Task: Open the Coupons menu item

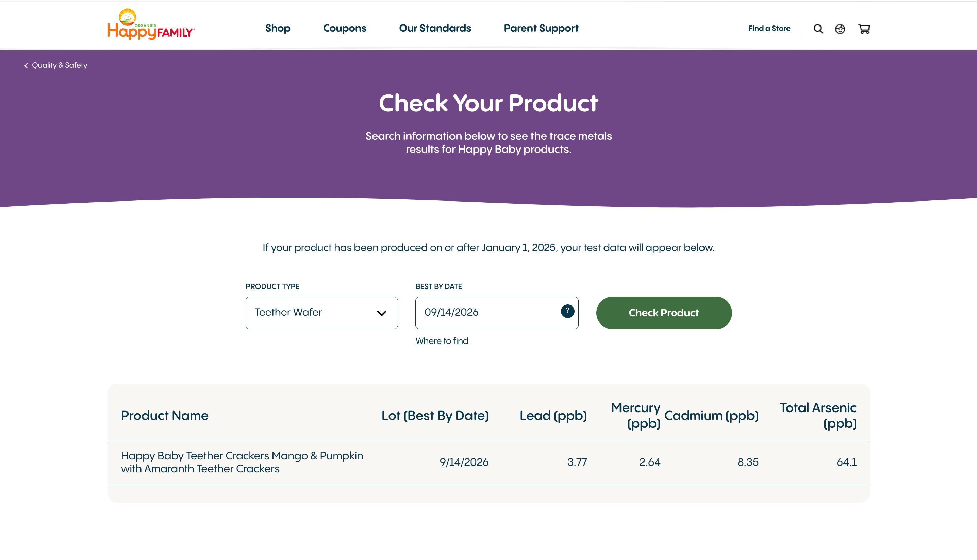Action: 345,28
